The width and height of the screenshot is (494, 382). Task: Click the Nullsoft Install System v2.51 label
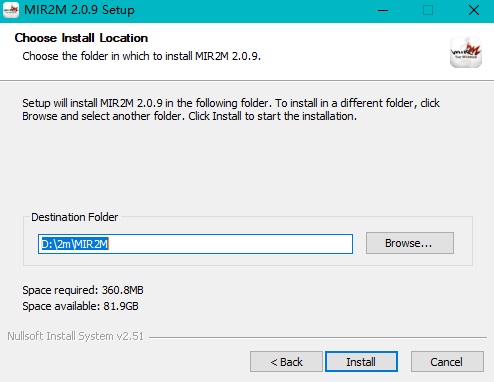point(75,336)
